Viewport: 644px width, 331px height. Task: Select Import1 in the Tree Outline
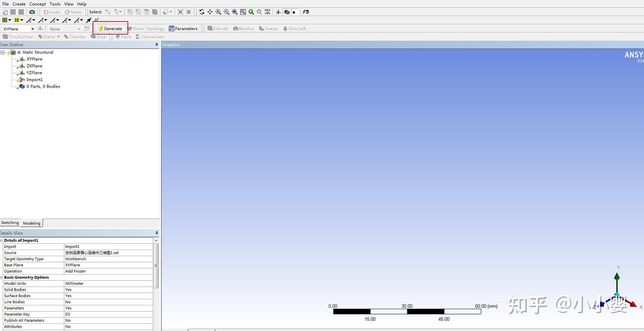pyautogui.click(x=34, y=79)
